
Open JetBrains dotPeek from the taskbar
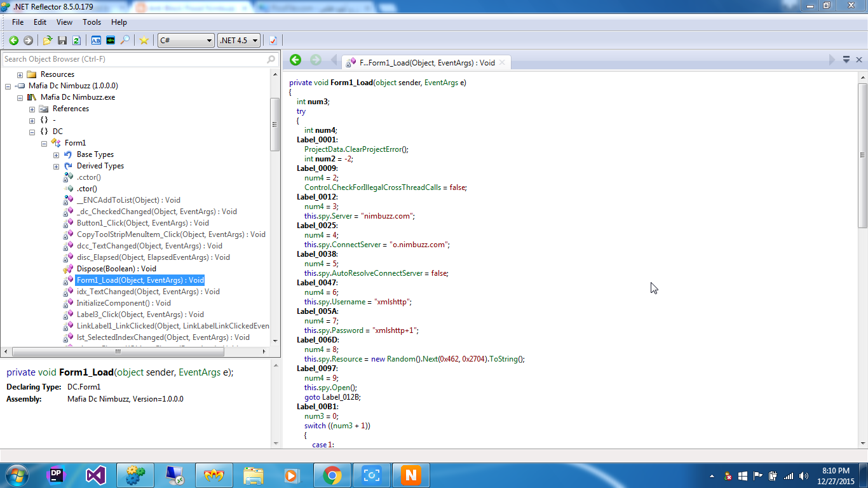[x=57, y=475]
